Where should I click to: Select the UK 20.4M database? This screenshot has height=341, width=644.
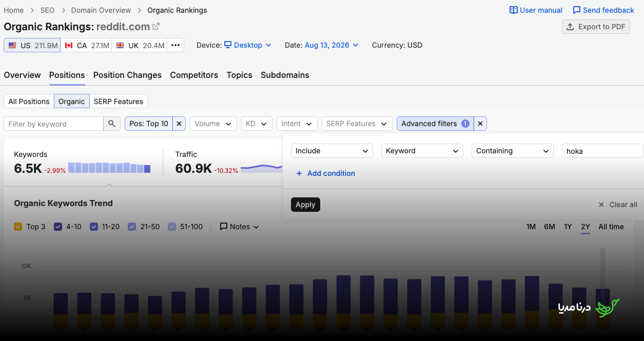pos(140,45)
